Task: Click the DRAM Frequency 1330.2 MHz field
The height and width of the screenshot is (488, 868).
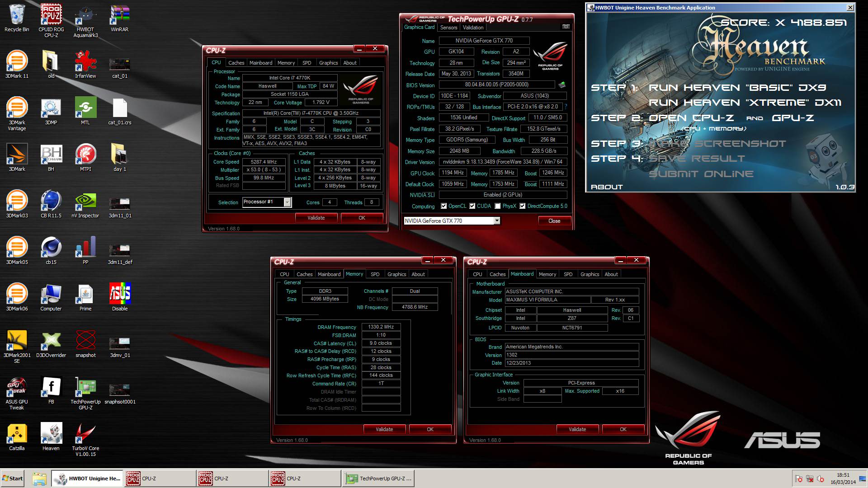Action: (381, 327)
